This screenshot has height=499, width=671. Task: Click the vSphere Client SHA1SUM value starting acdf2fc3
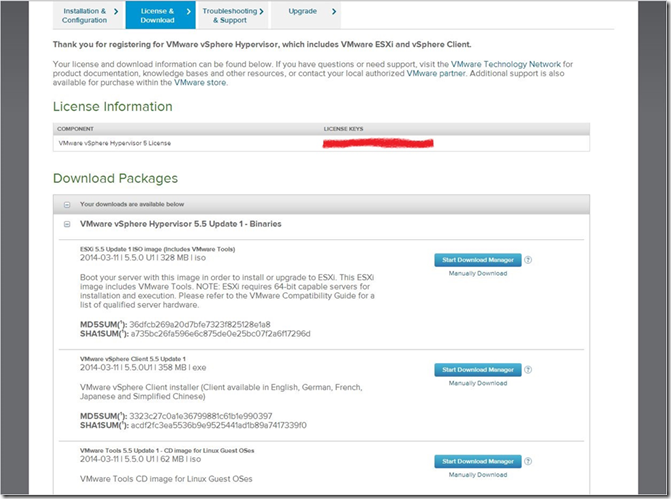[x=219, y=425]
